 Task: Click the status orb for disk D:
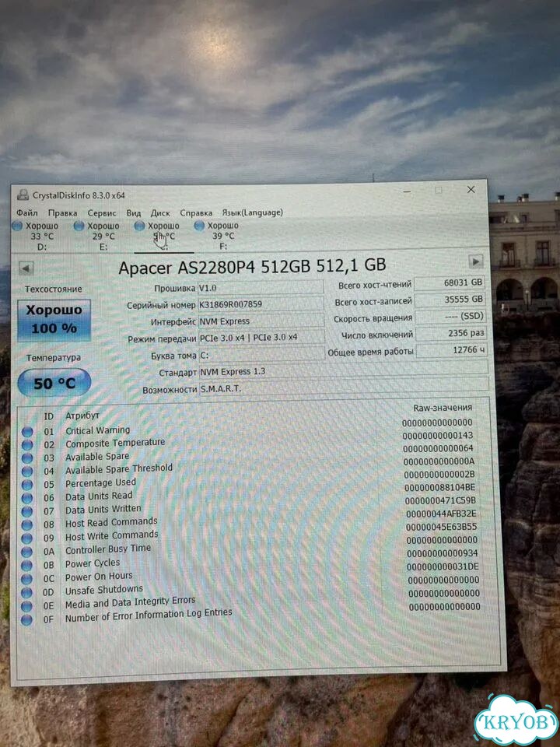(x=18, y=226)
